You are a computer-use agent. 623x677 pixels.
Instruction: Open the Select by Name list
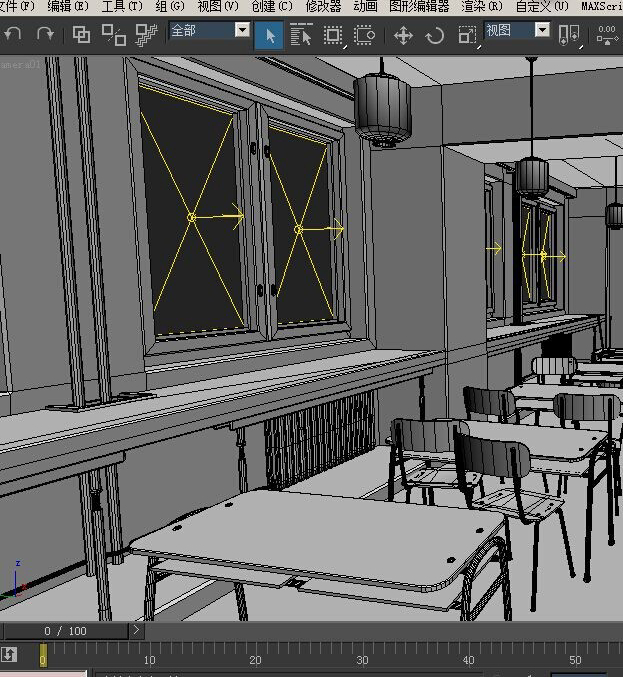click(x=301, y=35)
